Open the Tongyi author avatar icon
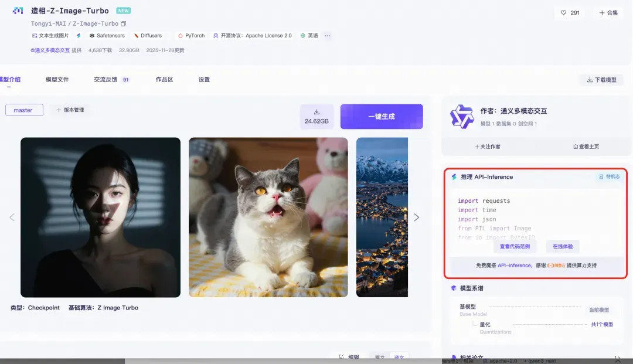This screenshot has width=633, height=364. pyautogui.click(x=461, y=116)
